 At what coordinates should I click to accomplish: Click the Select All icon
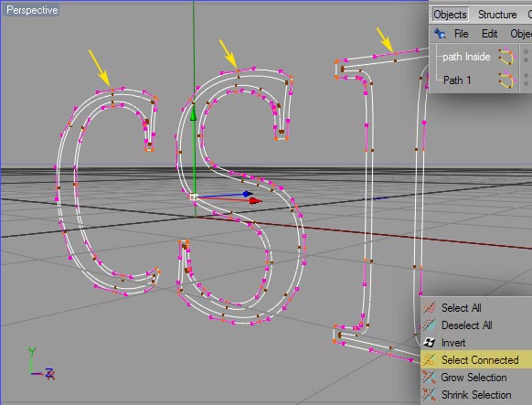click(x=430, y=308)
